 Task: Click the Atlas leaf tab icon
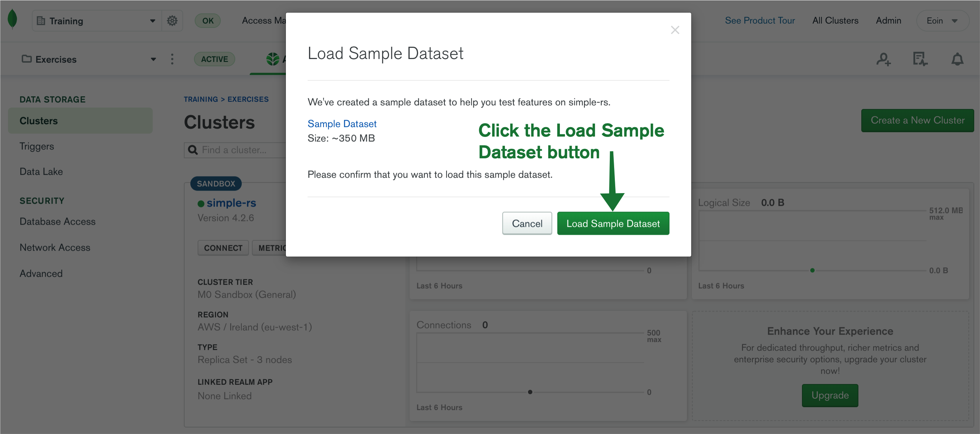click(273, 59)
